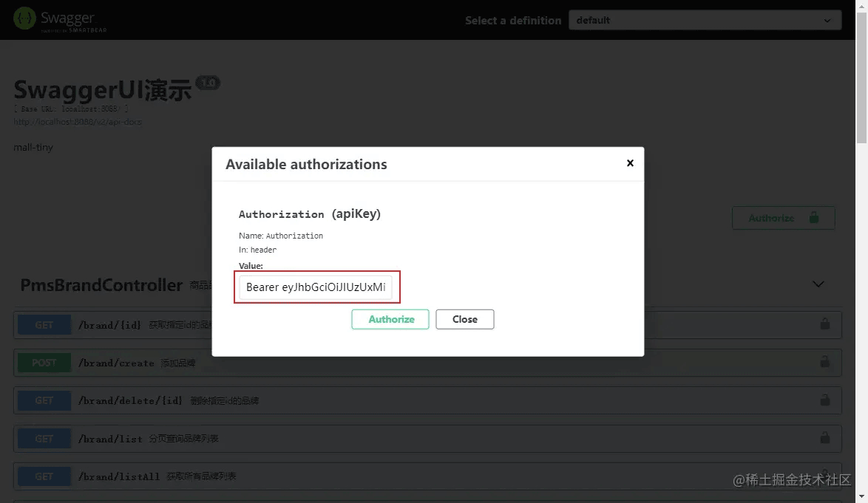Click the 'Name: Authorization' text

click(x=281, y=236)
